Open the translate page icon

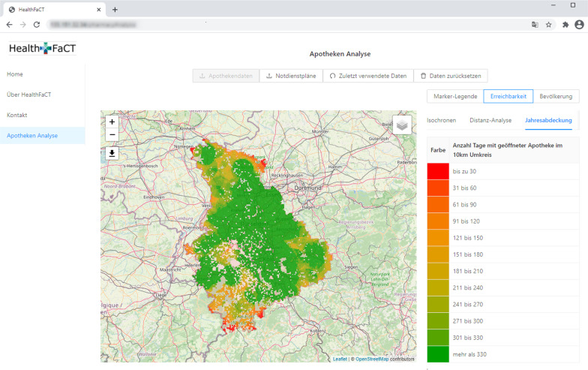(534, 24)
